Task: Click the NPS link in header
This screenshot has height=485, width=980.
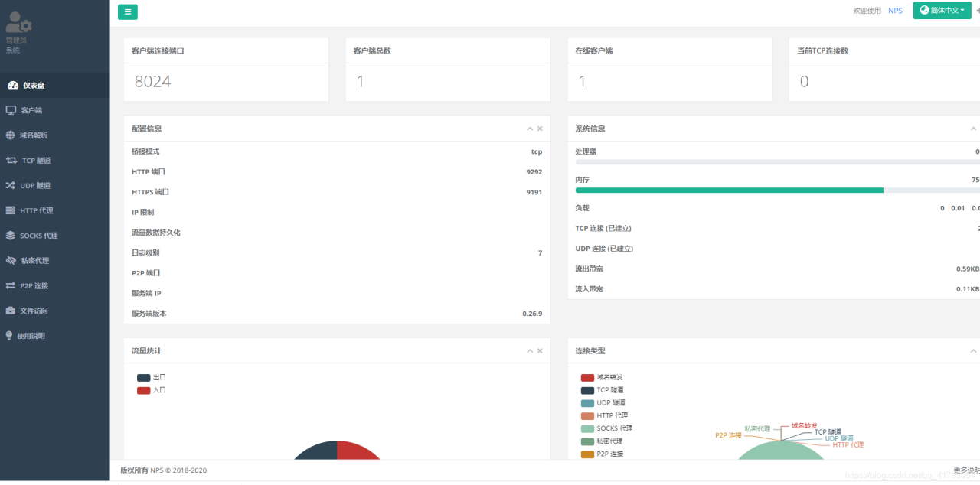Action: pos(895,11)
